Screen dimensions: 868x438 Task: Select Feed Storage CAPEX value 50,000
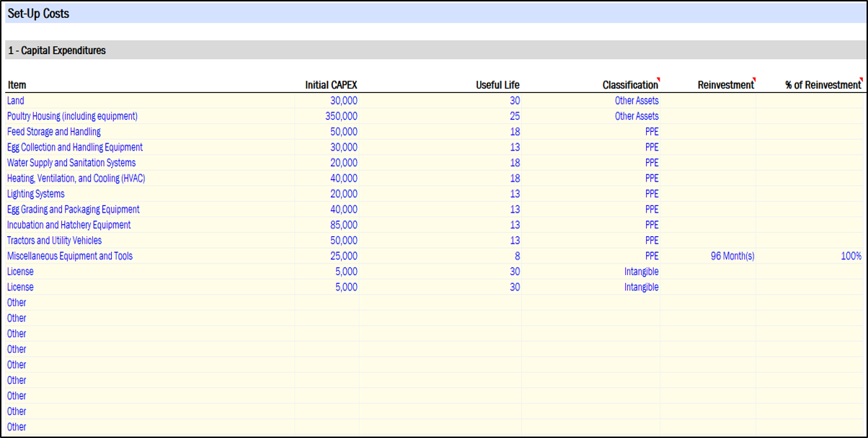coord(327,132)
